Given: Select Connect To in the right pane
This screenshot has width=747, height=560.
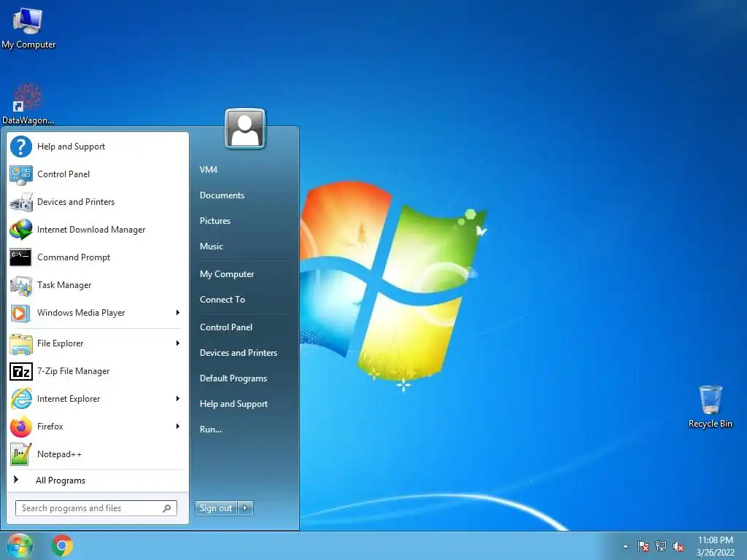Looking at the screenshot, I should [x=222, y=300].
